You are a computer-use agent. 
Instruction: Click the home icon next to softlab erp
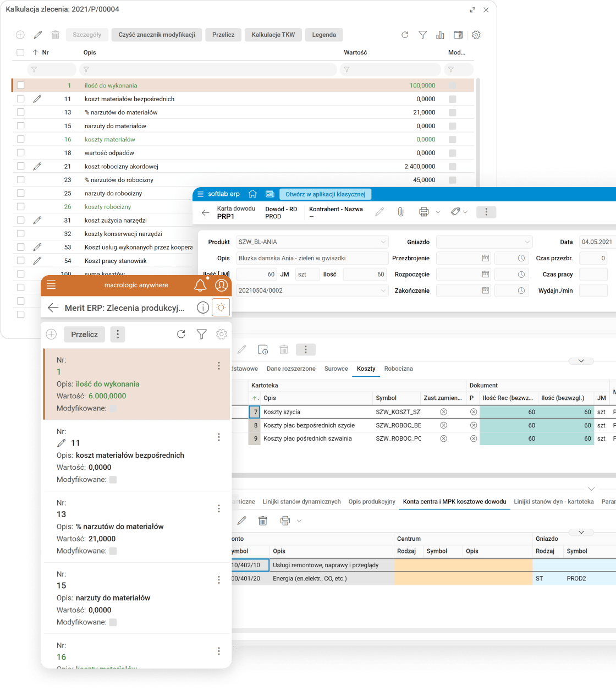coord(253,194)
